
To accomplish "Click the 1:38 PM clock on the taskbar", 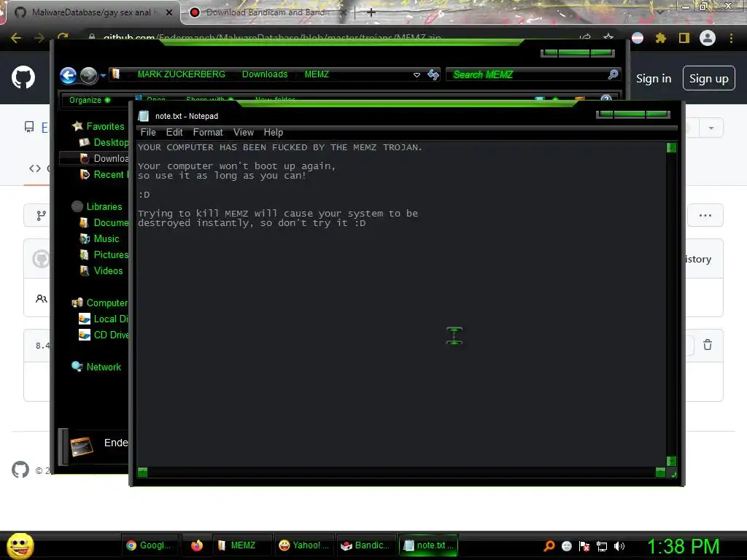I will coord(683,546).
